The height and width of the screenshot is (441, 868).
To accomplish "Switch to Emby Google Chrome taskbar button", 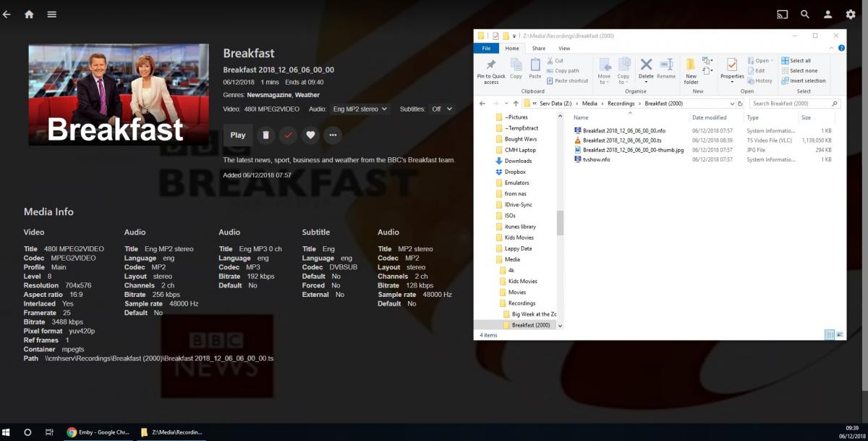I will [98, 432].
